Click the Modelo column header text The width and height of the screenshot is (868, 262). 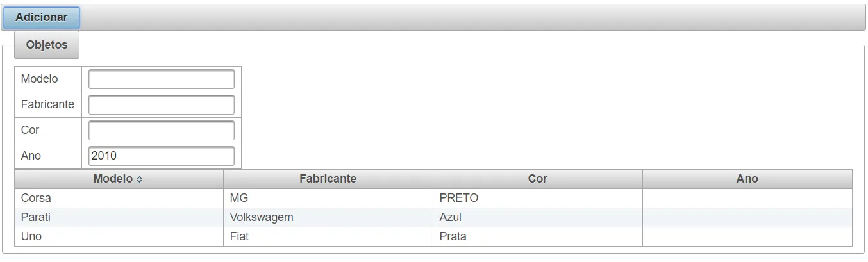(113, 179)
